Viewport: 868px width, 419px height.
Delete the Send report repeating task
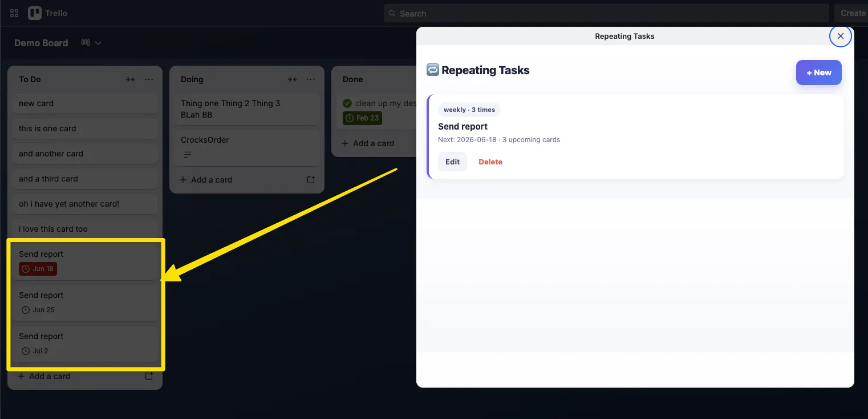click(x=490, y=162)
